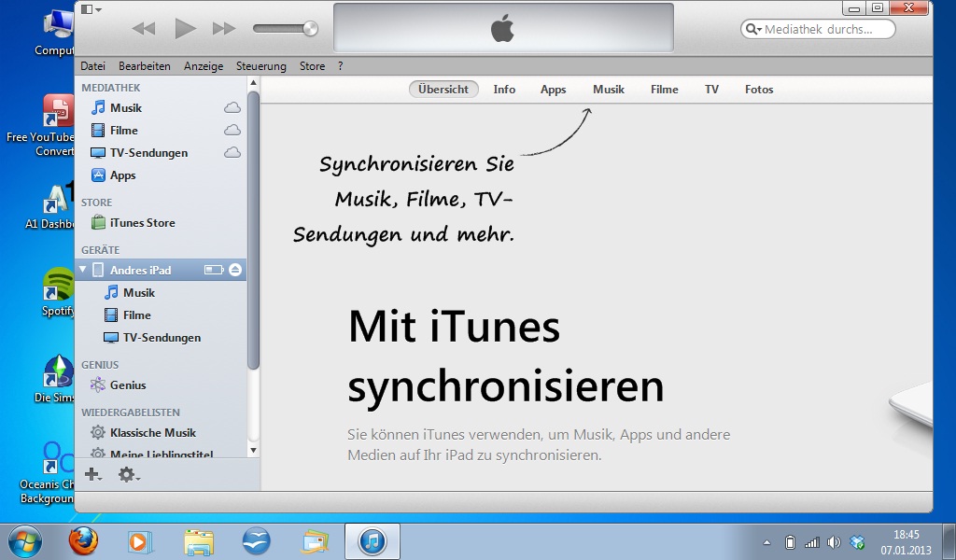Click the Mediathek search field
Image resolution: width=956 pixels, height=560 pixels.
[x=825, y=30]
